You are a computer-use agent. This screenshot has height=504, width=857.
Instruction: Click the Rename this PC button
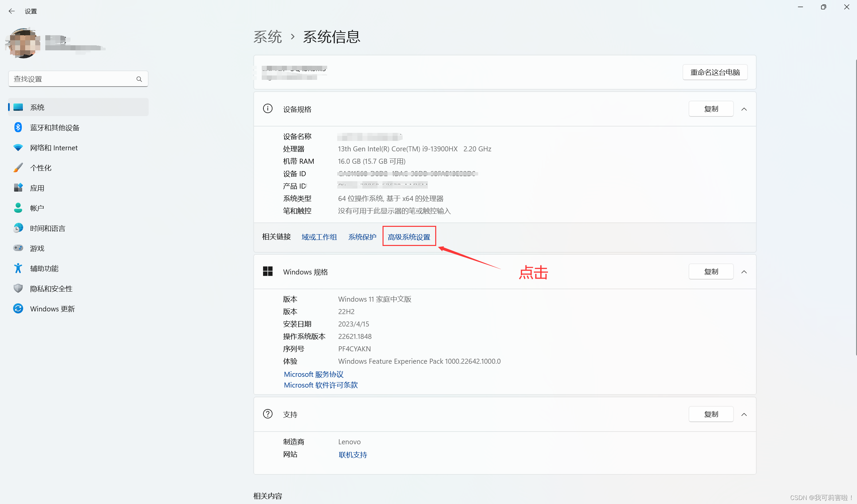click(714, 72)
